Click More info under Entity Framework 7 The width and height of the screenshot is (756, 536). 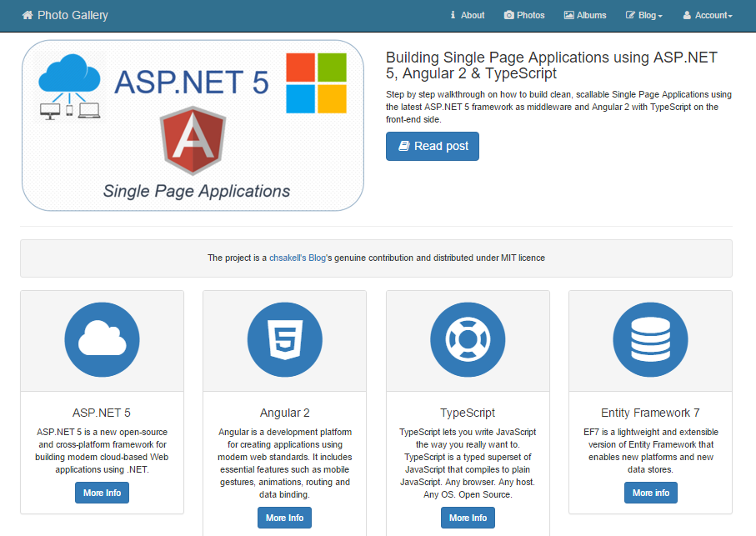(650, 493)
